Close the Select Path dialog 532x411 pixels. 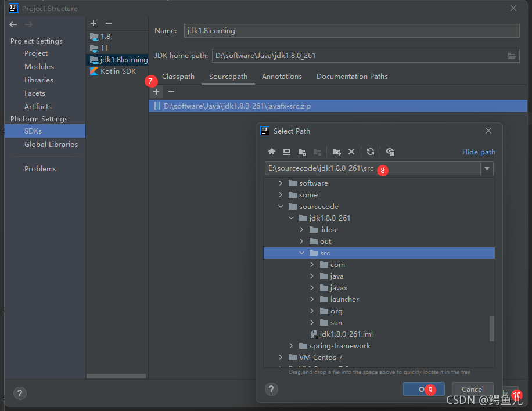tap(488, 131)
